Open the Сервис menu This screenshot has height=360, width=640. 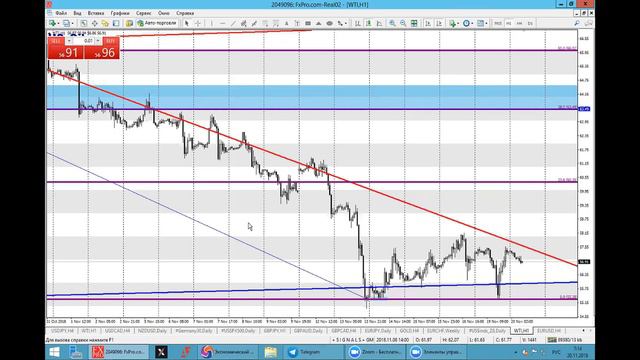click(144, 13)
